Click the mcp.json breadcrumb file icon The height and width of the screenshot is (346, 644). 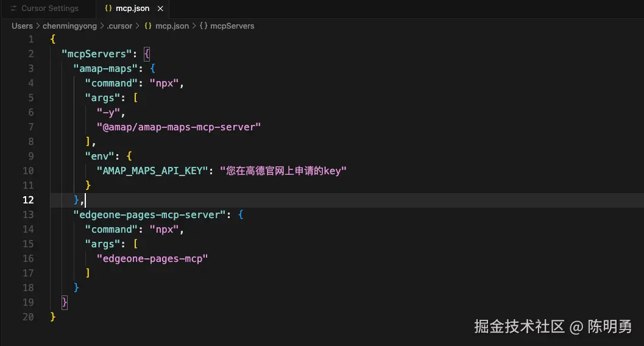coord(148,26)
